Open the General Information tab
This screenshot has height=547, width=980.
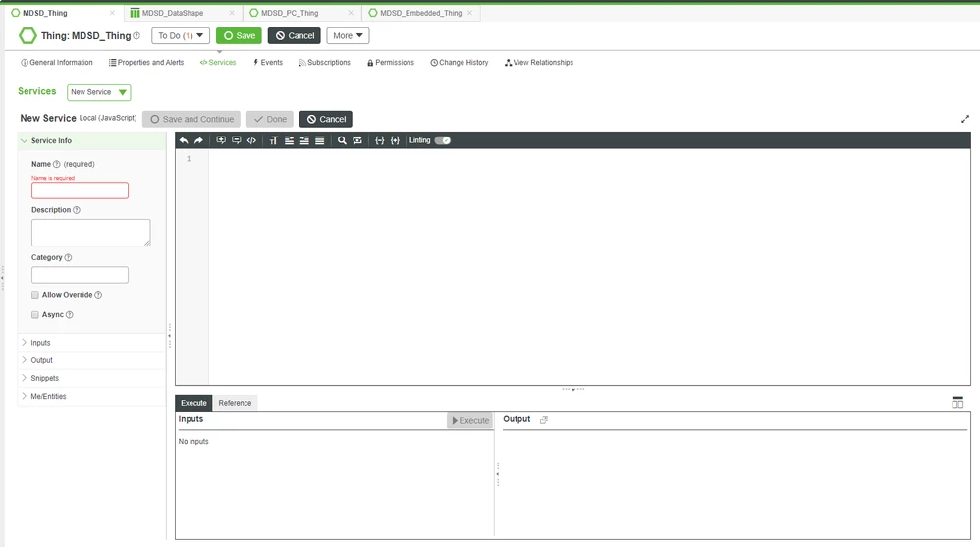click(57, 63)
